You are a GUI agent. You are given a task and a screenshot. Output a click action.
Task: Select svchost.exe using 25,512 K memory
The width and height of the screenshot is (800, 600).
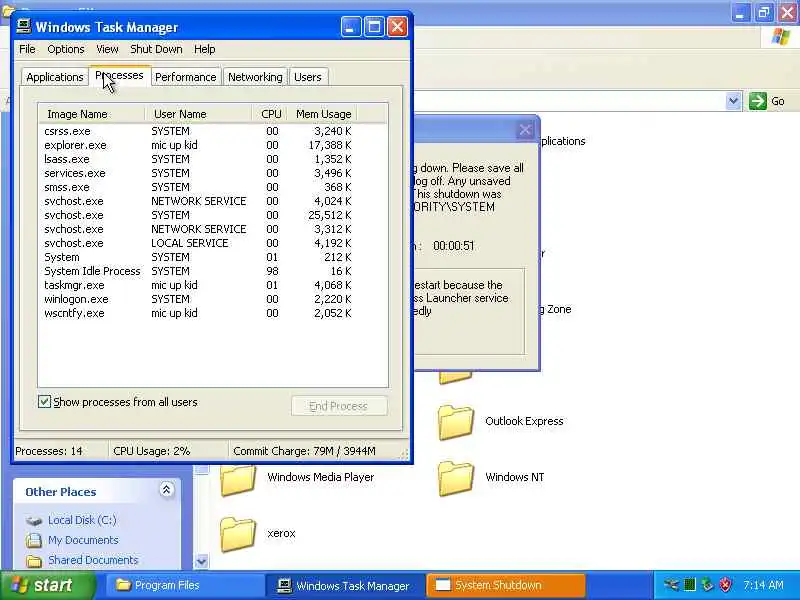point(198,215)
